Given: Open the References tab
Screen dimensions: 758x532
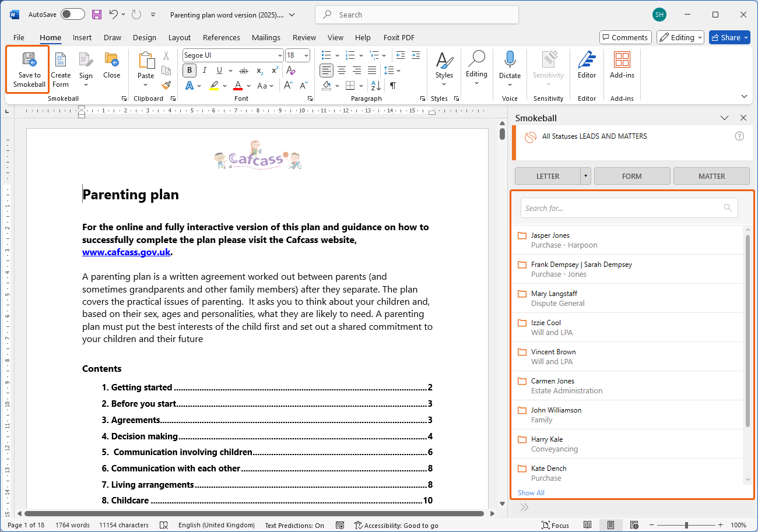Looking at the screenshot, I should 222,37.
